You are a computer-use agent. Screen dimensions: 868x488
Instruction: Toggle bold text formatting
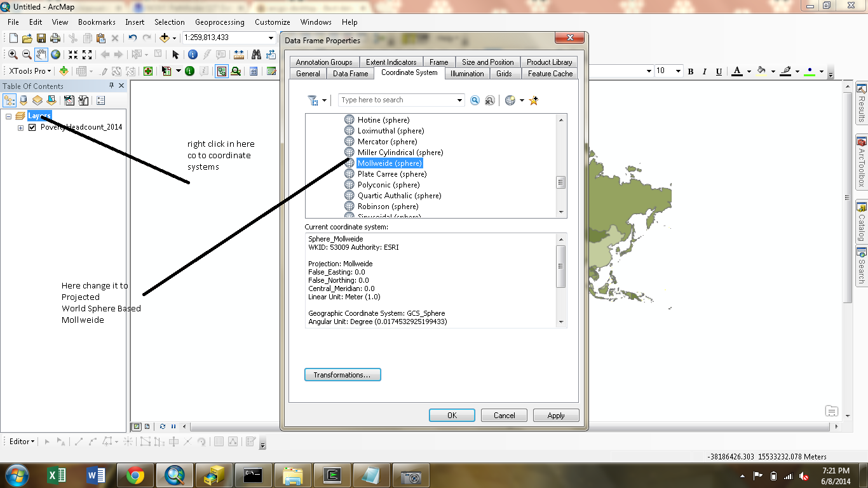691,71
